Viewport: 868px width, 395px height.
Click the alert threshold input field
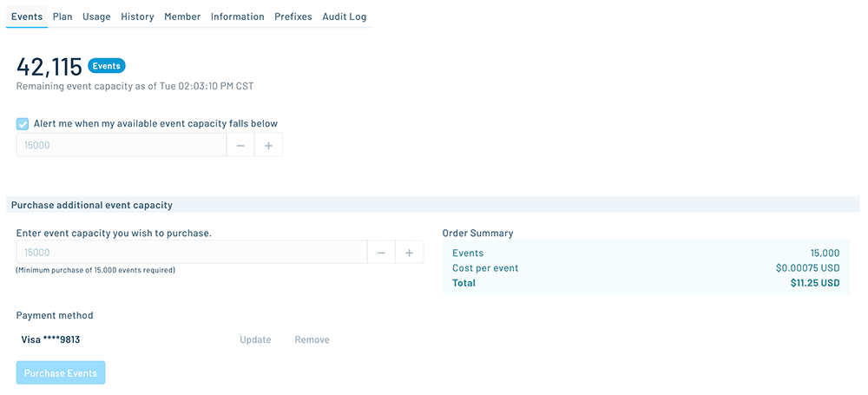pos(122,145)
